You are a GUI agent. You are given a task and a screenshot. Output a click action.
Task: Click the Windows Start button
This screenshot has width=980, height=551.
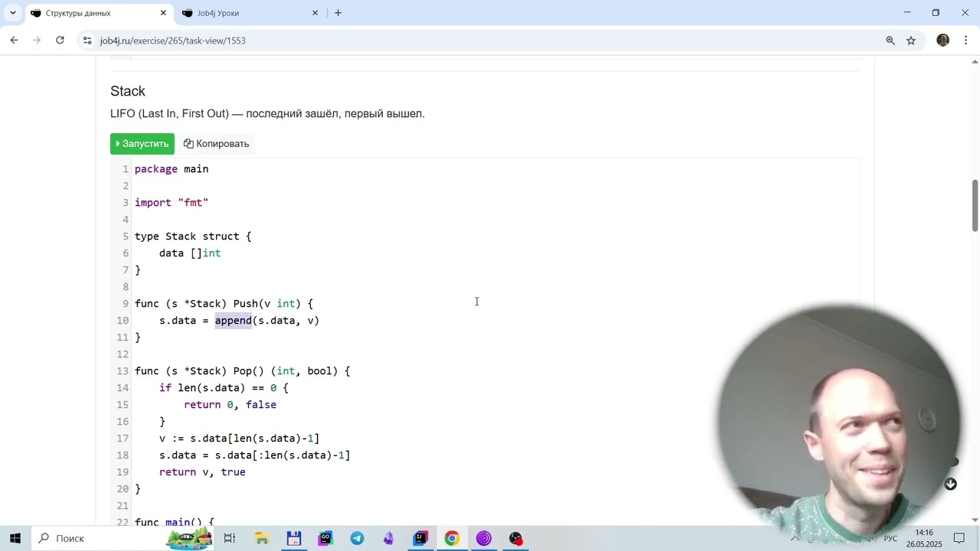click(15, 539)
